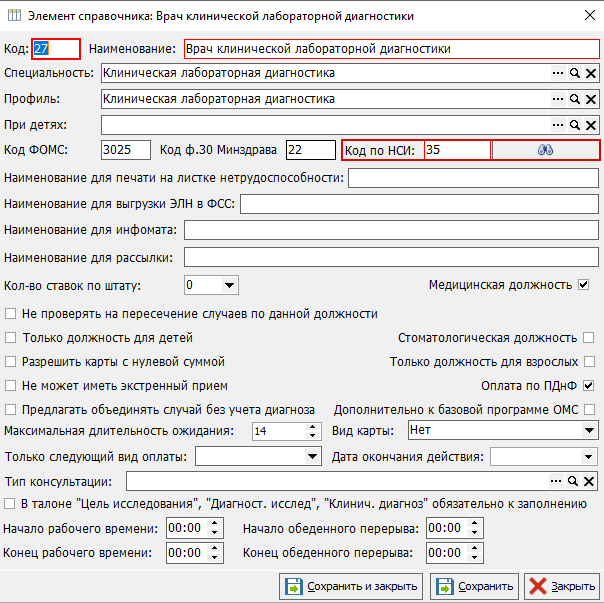Open the ellipsis selector in Профиль row
The width and height of the screenshot is (604, 603).
tap(558, 99)
